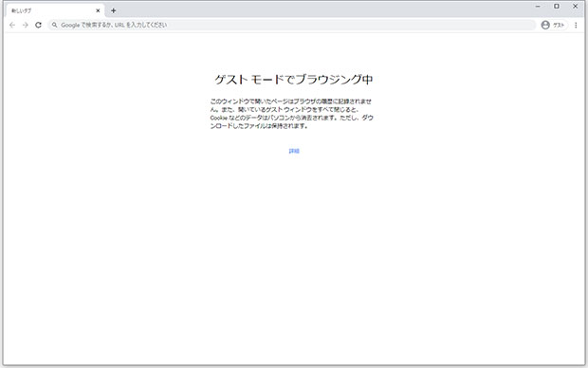Focus the Google search or URL address bar
The image size is (588, 368).
click(292, 25)
